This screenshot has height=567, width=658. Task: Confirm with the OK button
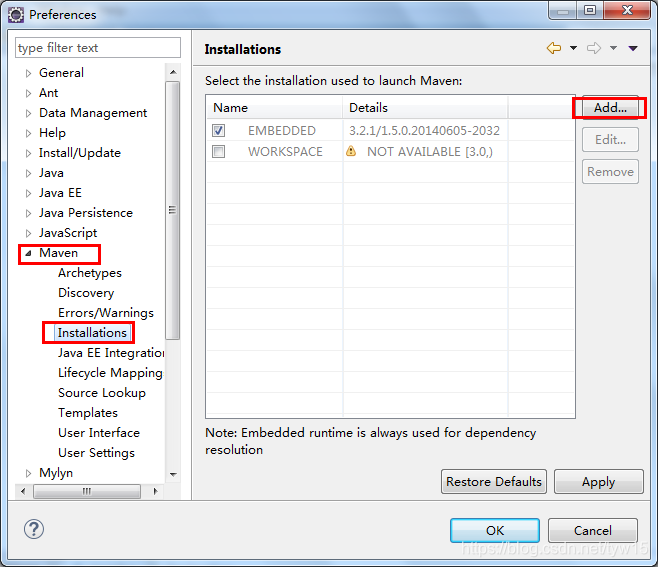(495, 530)
